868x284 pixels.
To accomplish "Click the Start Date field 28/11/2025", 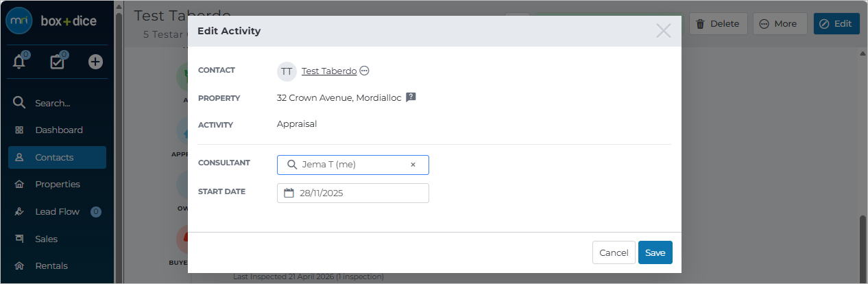I will [x=353, y=193].
